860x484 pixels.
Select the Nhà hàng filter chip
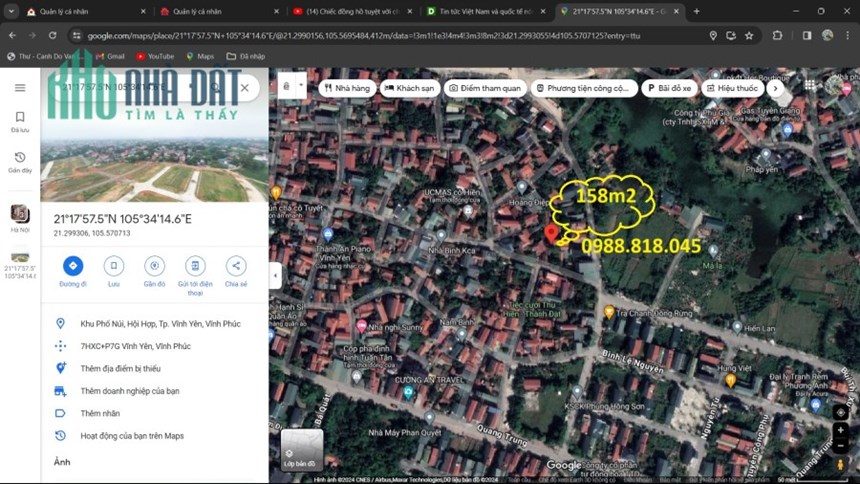click(347, 88)
